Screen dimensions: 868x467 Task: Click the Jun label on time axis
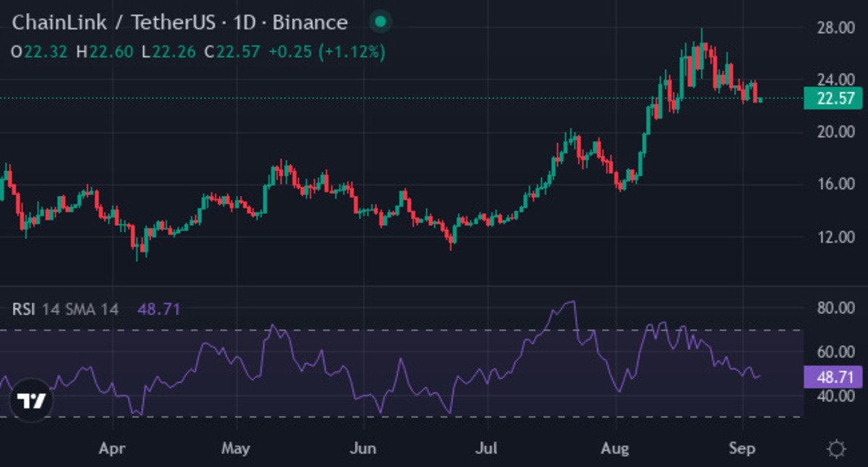[x=362, y=449]
